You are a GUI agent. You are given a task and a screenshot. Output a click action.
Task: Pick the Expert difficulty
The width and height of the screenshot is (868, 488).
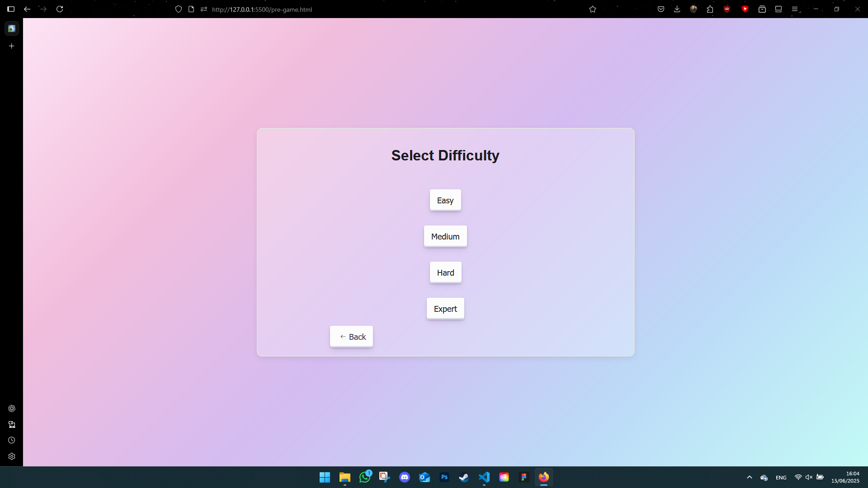click(445, 309)
